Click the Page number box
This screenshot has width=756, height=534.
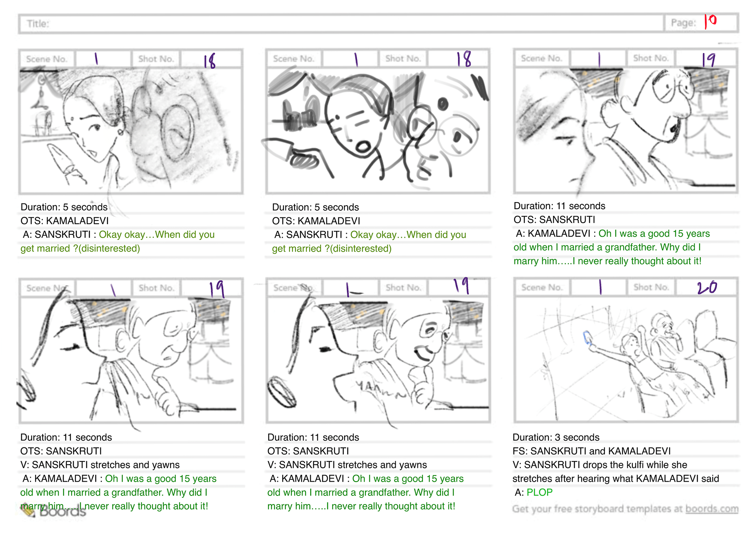pyautogui.click(x=702, y=23)
